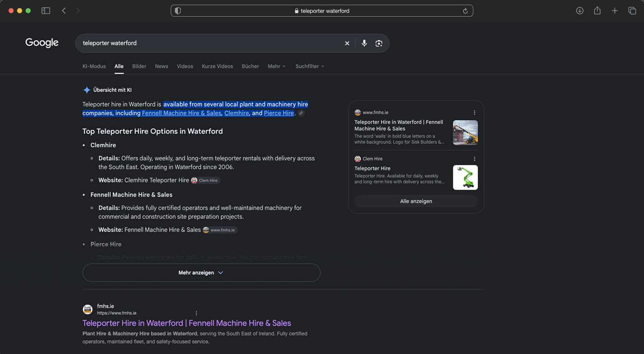This screenshot has height=354, width=644.
Task: Go forward to the next page
Action: pyautogui.click(x=78, y=11)
